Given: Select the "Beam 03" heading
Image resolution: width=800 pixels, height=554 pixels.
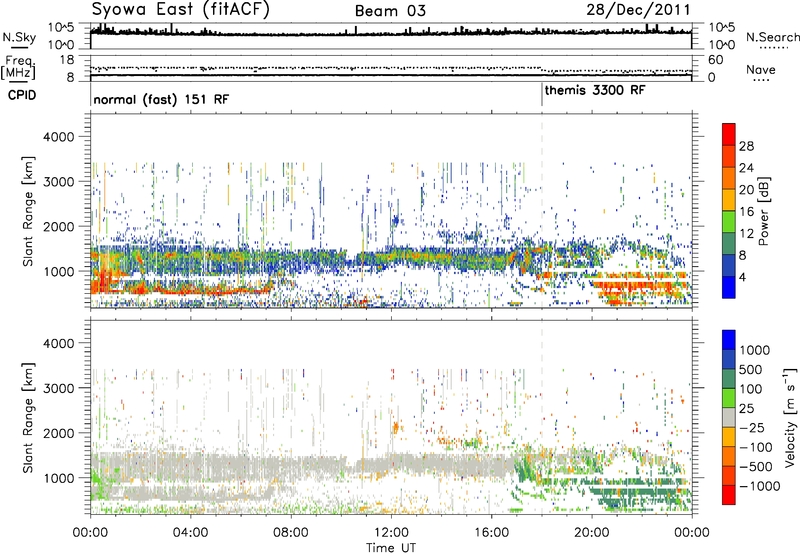Looking at the screenshot, I should pos(390,11).
